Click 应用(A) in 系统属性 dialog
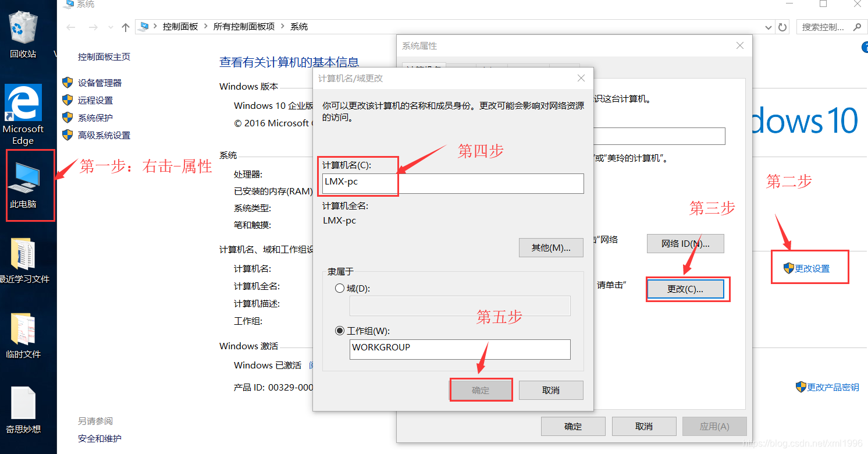 point(714,426)
